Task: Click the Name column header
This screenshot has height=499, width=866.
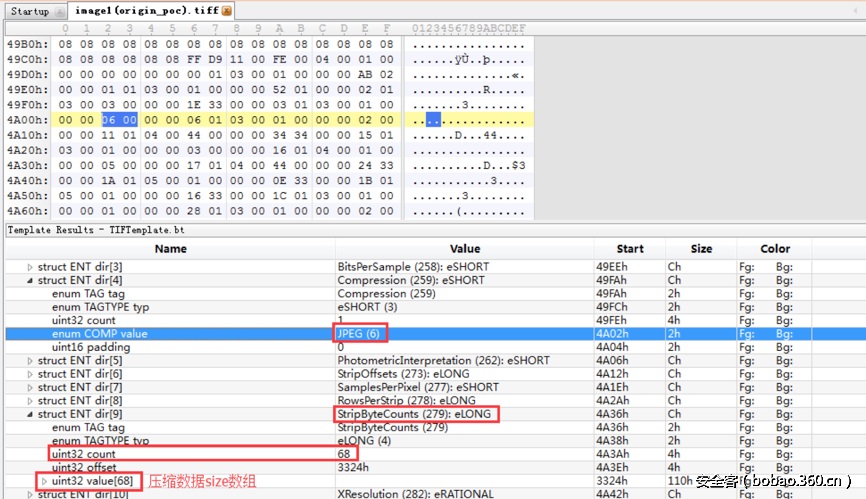Action: [170, 249]
